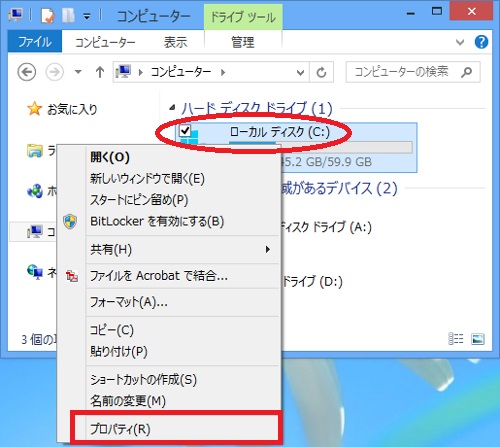Choose コピー(C) from context menu
The image size is (500, 447).
pyautogui.click(x=182, y=330)
